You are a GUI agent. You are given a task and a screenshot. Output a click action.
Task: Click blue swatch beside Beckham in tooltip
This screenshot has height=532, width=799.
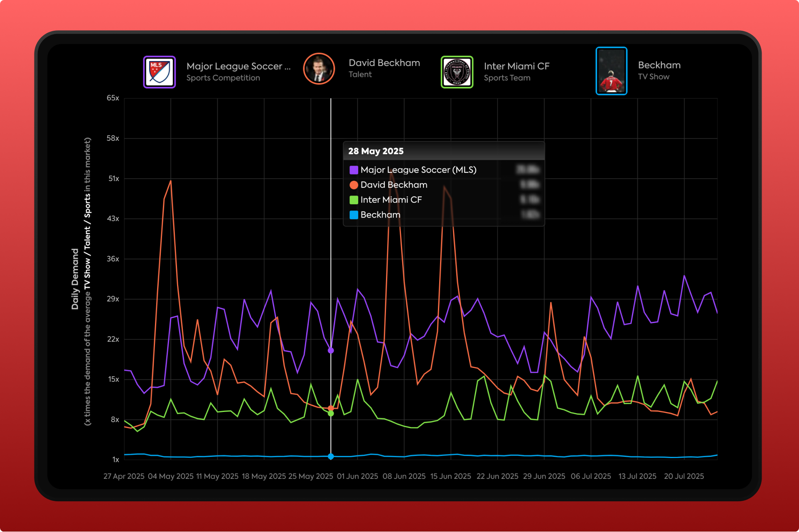click(354, 215)
